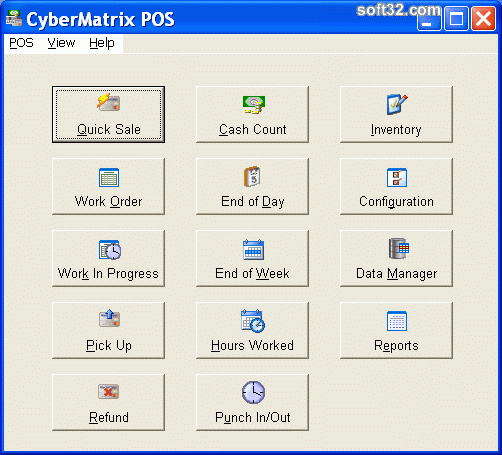Image resolution: width=502 pixels, height=455 pixels.
Task: Open the Cash Count screen
Action: click(x=252, y=114)
